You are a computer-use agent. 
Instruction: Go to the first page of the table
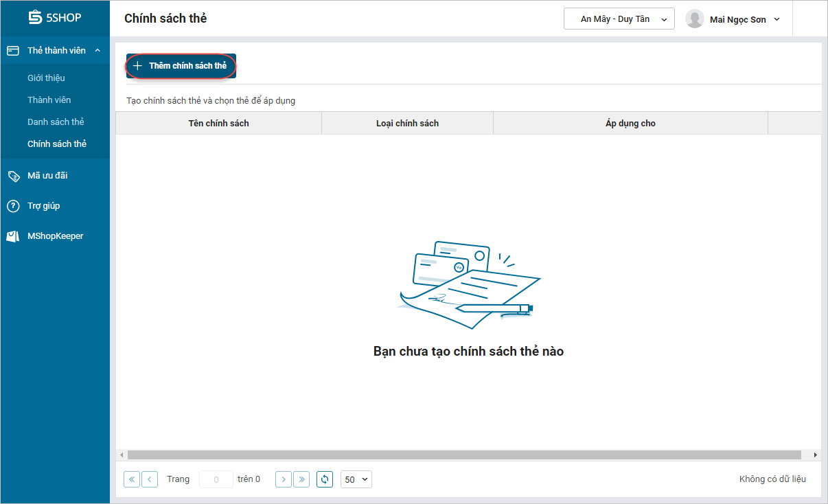click(x=132, y=479)
